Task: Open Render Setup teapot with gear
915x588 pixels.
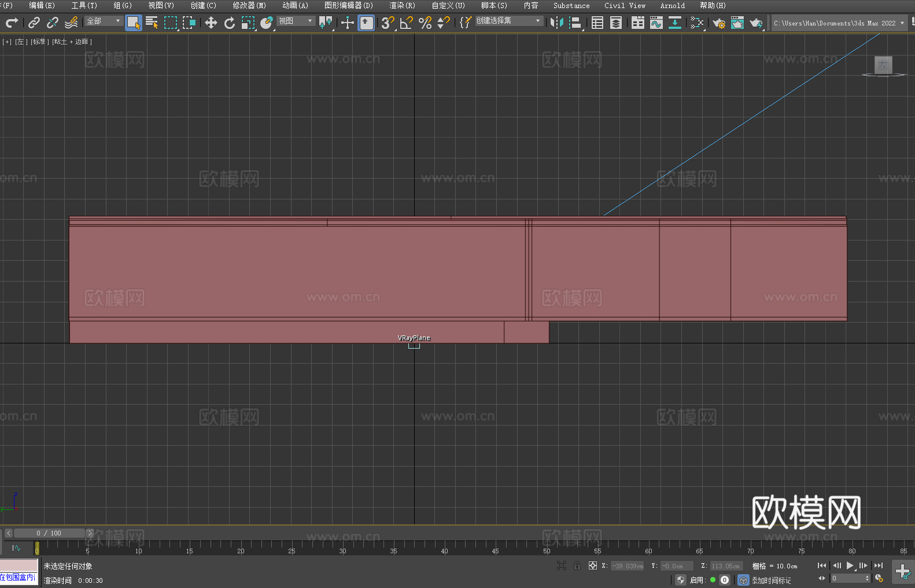Action: point(719,23)
